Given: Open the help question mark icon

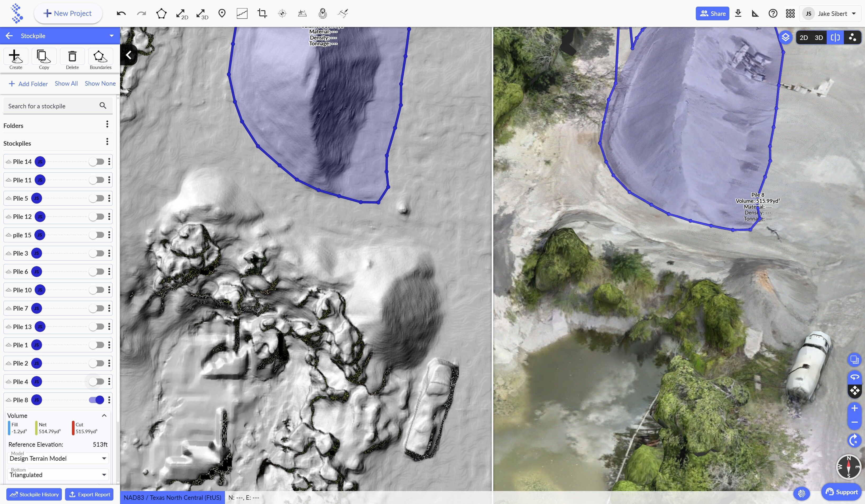Looking at the screenshot, I should point(773,13).
